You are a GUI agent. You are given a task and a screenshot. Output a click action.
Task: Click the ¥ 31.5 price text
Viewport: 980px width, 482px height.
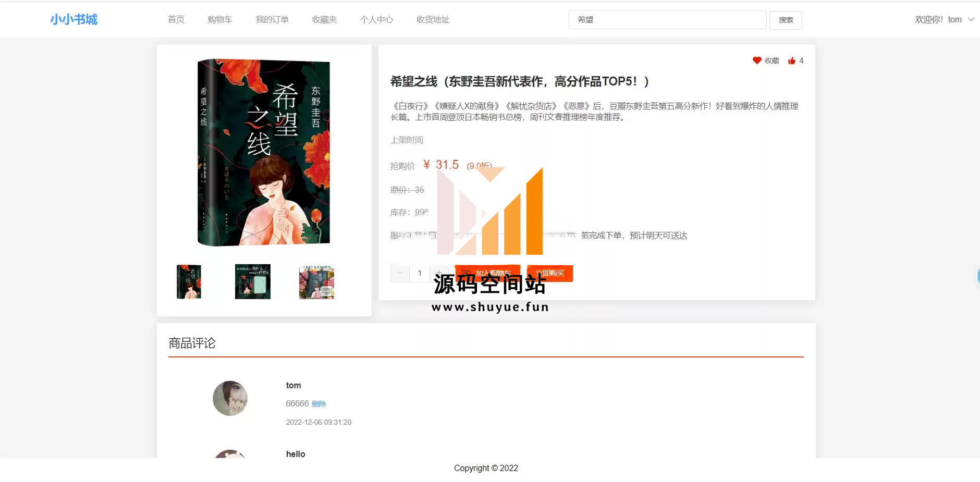click(x=441, y=165)
